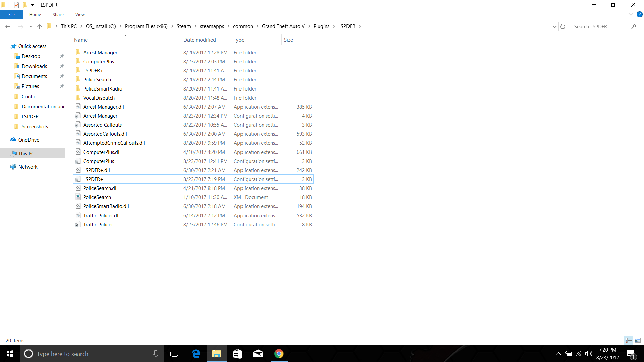Open the File menu
Viewport: 644px width, 362px height.
click(11, 14)
